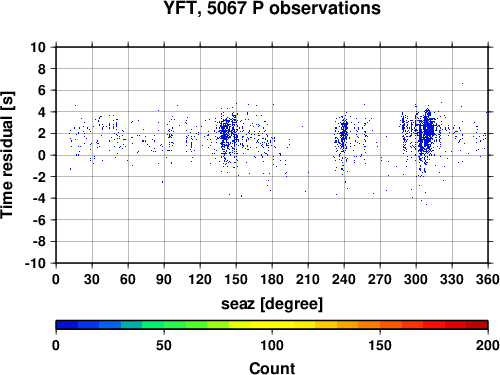Pick the green colorbar segment near 50
This screenshot has width=500, height=375.
click(x=164, y=325)
